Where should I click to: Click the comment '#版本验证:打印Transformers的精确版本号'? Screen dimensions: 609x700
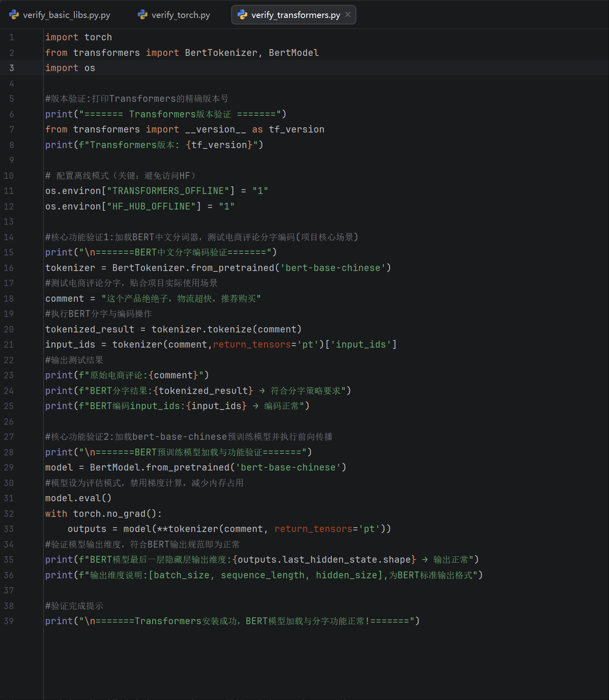coord(137,99)
